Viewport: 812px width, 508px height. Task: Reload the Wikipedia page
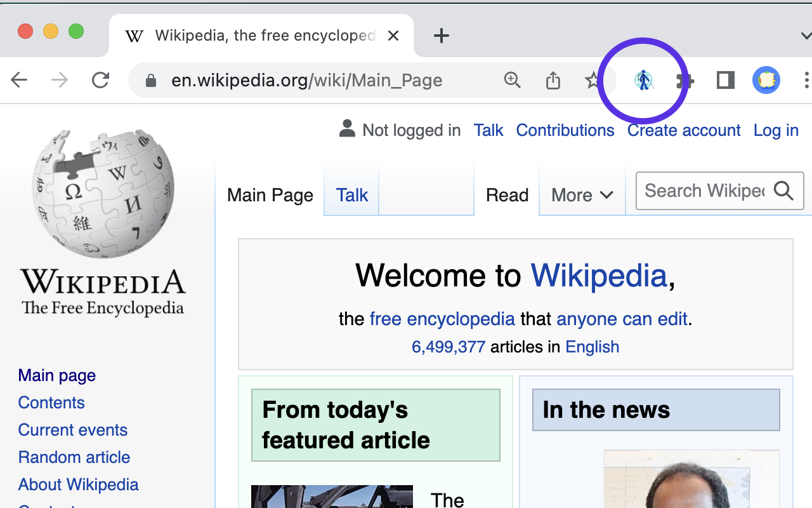[x=100, y=80]
